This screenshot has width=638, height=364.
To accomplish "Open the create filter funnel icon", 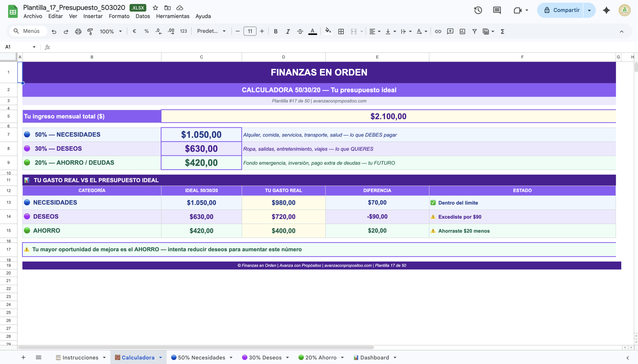I will 474,31.
